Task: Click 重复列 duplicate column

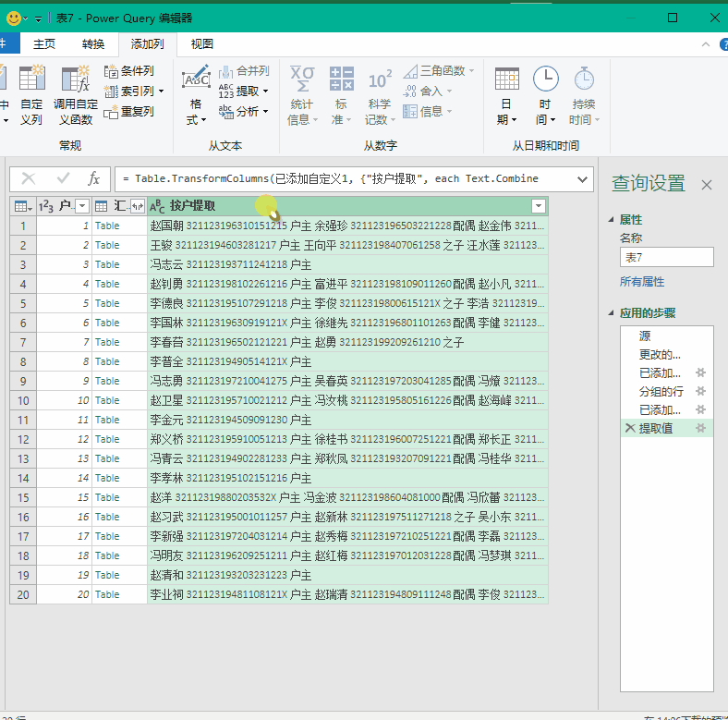Action: pyautogui.click(x=129, y=112)
